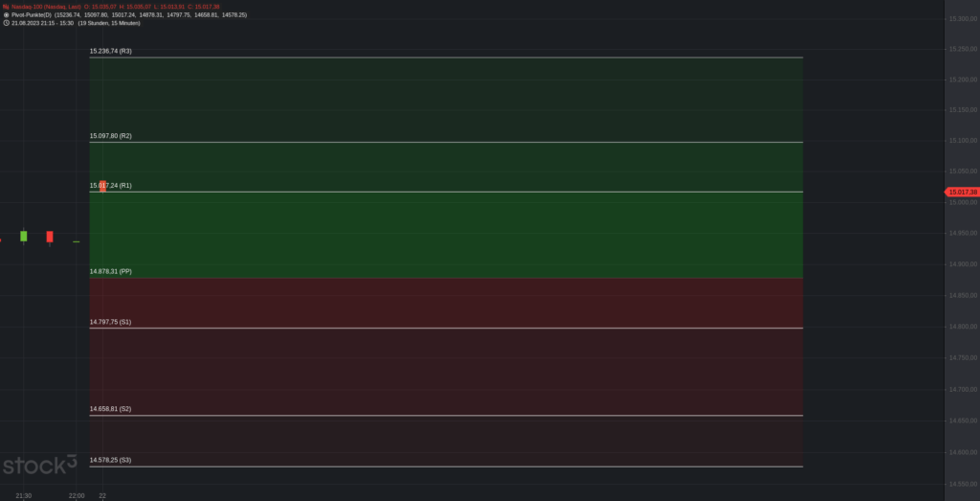Click the 21:30 label on the time axis
This screenshot has width=980, height=501.
(24, 496)
